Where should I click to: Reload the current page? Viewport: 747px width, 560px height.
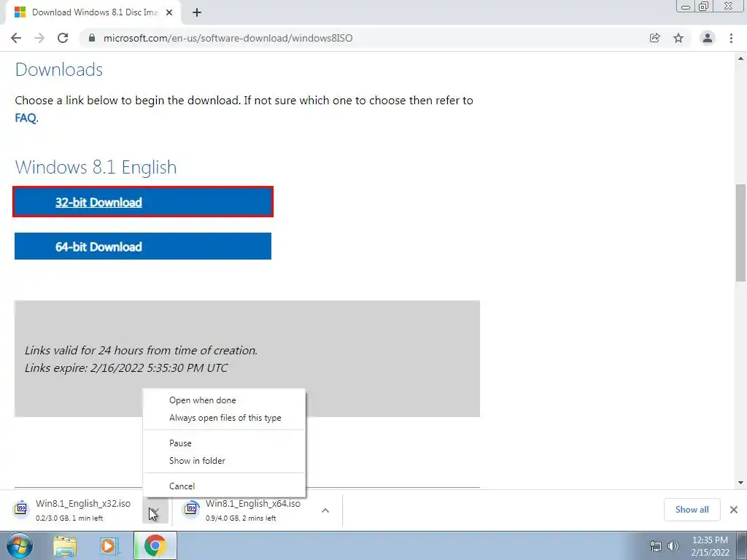63,38
